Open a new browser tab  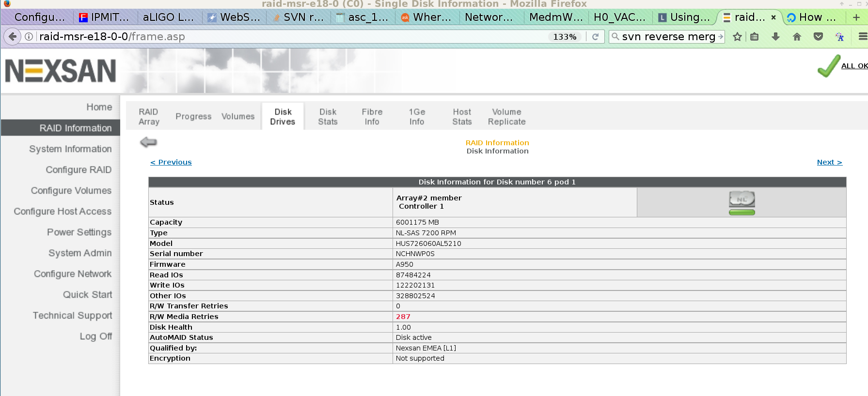click(x=856, y=17)
